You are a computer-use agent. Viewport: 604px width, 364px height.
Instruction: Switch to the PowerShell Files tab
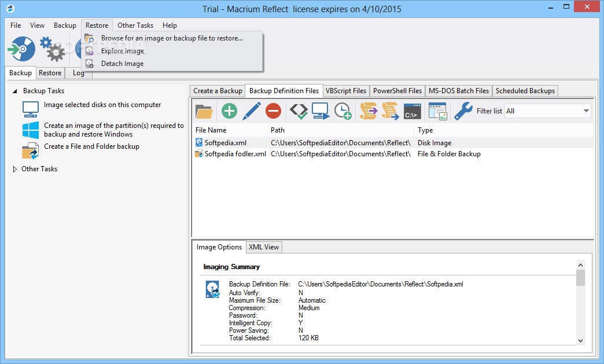pyautogui.click(x=397, y=91)
